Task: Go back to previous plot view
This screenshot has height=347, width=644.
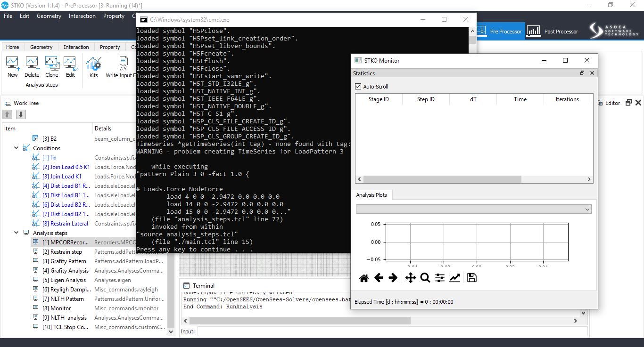Action: pyautogui.click(x=379, y=278)
